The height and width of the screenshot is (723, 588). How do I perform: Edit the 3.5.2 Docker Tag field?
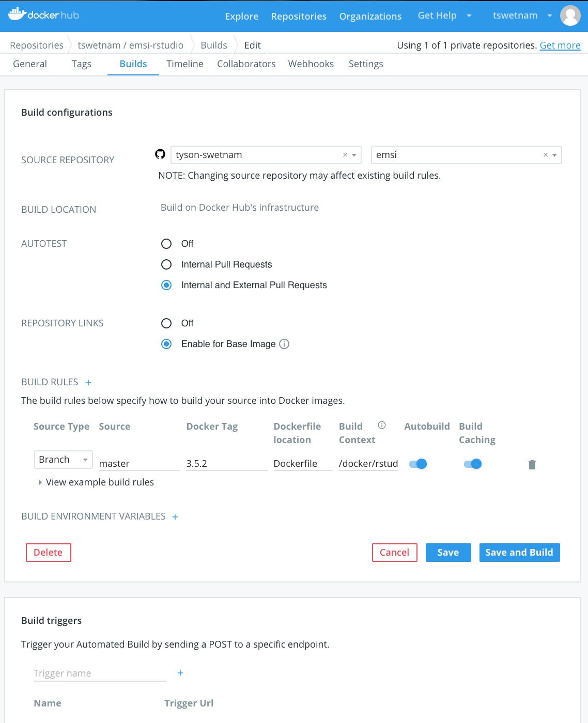(227, 464)
